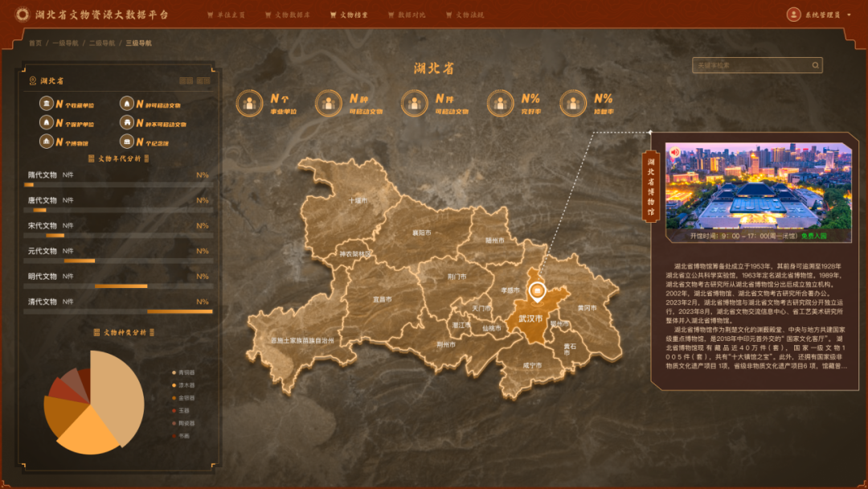
Task: Click the N种 可移动文物 circular stat icon
Action: 329,103
